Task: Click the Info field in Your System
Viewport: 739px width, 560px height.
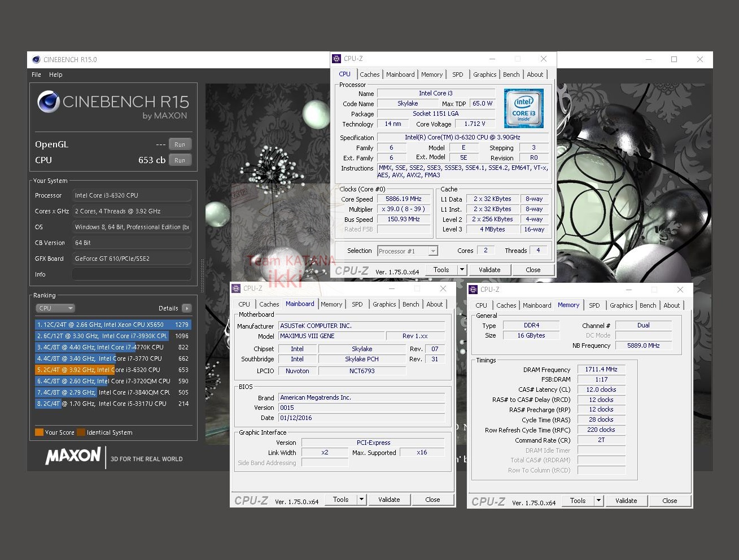Action: pos(132,274)
